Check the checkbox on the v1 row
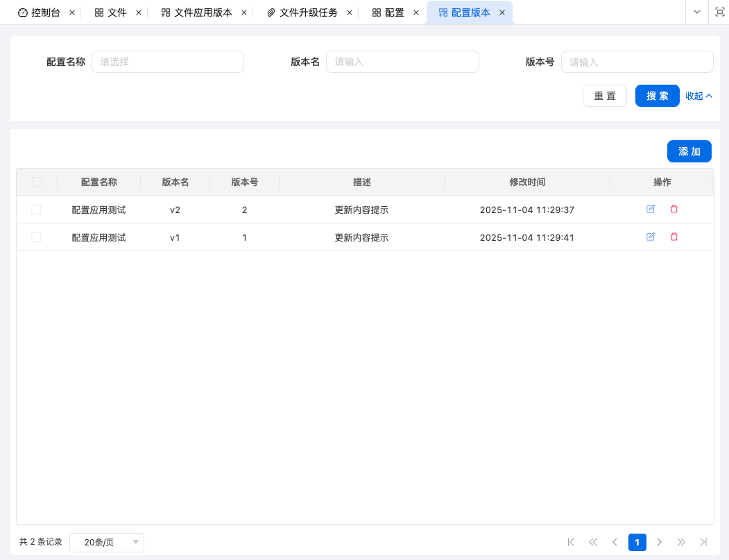This screenshot has width=729, height=560. coord(36,237)
